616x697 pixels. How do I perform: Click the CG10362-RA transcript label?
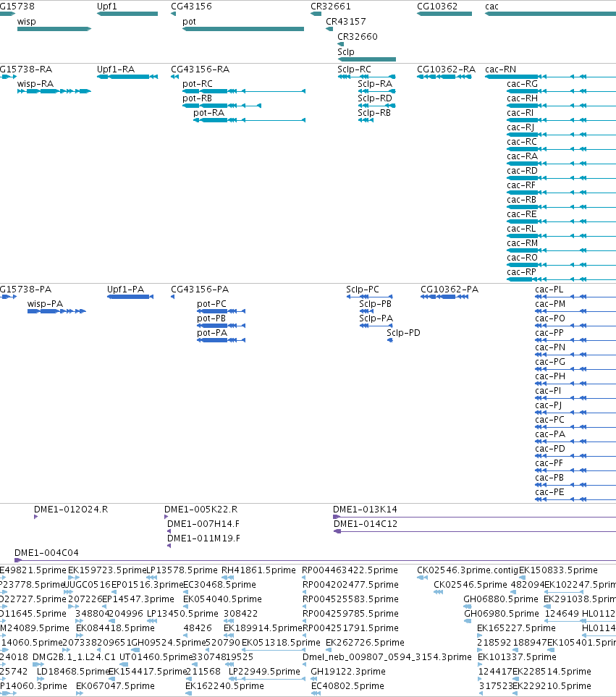click(446, 69)
